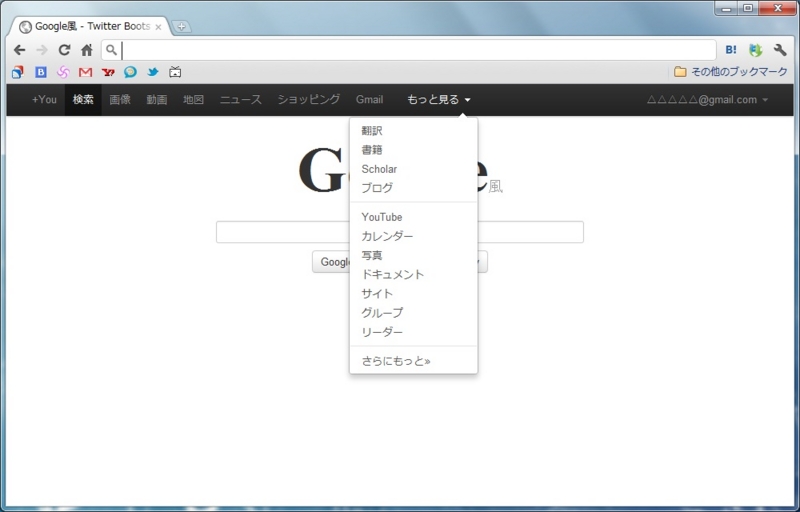The image size is (800, 512).
Task: Maximize the browser window
Action: (747, 8)
